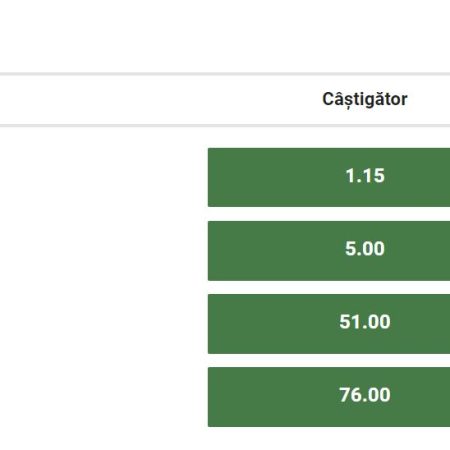Image resolution: width=450 pixels, height=450 pixels.
Task: Open the Câștigător market label
Action: click(x=365, y=99)
